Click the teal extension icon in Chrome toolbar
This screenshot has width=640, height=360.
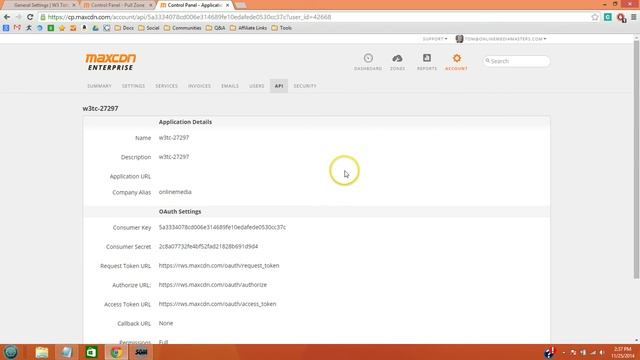(608, 17)
